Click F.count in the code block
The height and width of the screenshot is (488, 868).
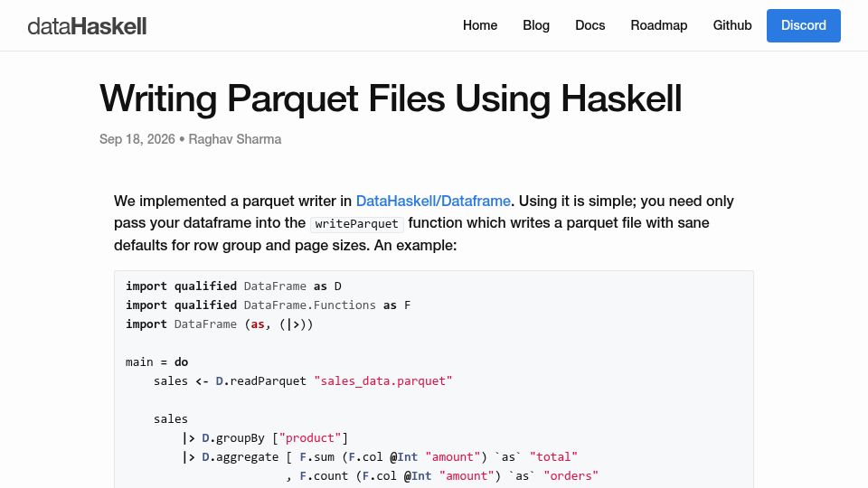[x=324, y=476]
